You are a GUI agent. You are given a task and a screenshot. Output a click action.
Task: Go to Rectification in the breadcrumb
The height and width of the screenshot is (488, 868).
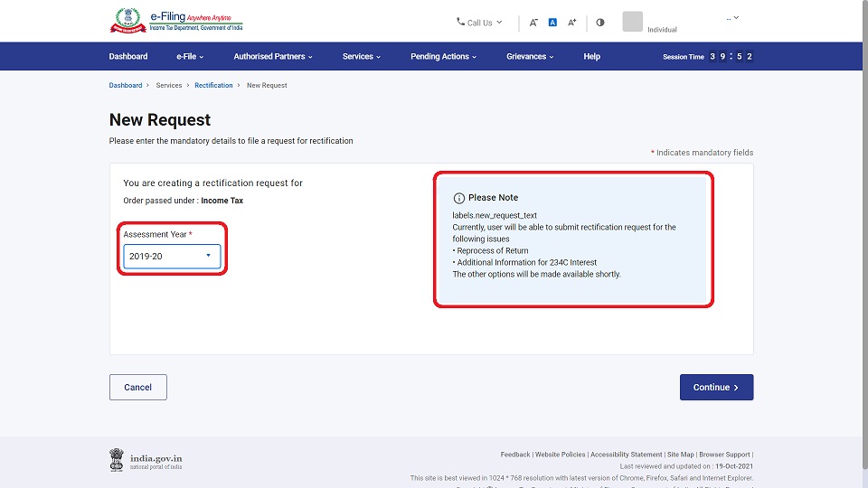[x=213, y=85]
